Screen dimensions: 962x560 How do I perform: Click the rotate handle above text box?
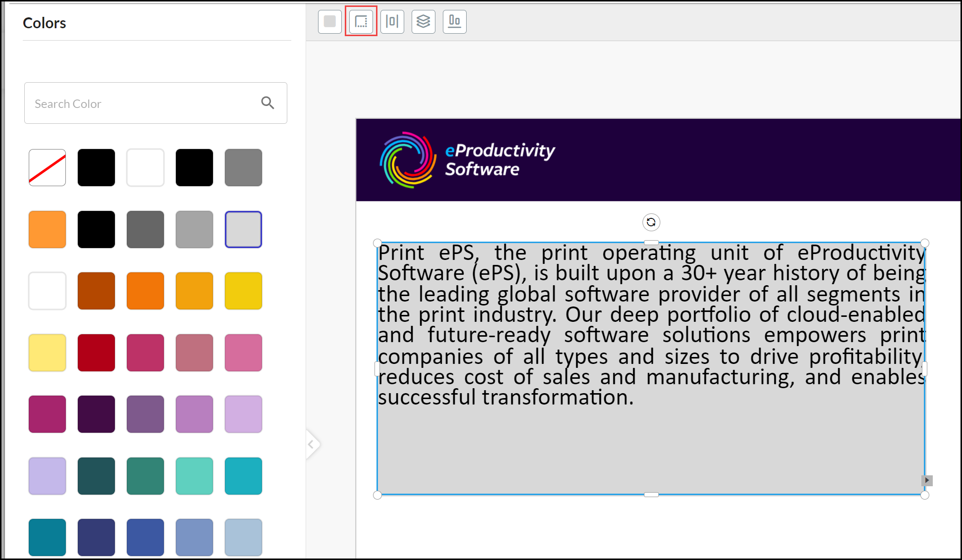(651, 222)
